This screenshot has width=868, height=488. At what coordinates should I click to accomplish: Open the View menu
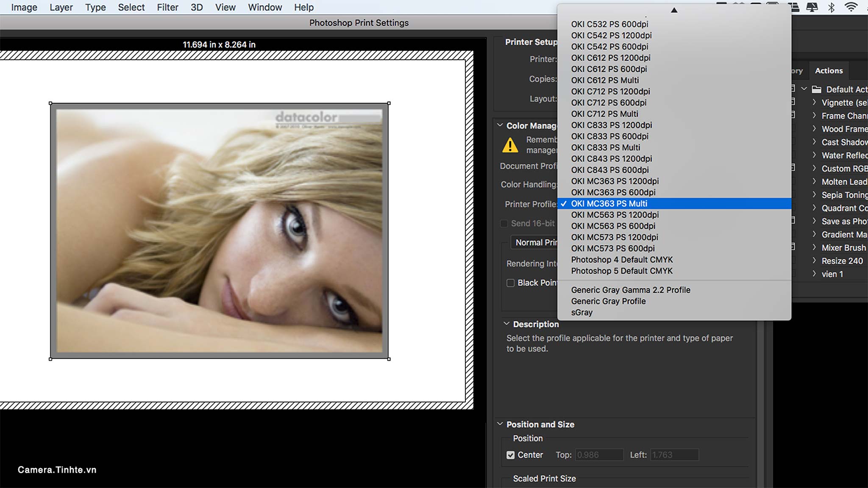225,7
